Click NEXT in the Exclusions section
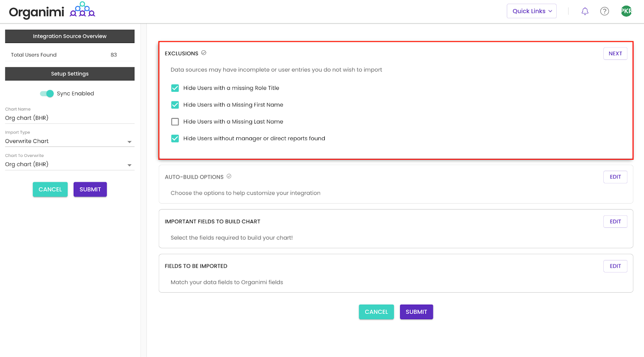Screen dimensions: 644x357 coord(615,54)
